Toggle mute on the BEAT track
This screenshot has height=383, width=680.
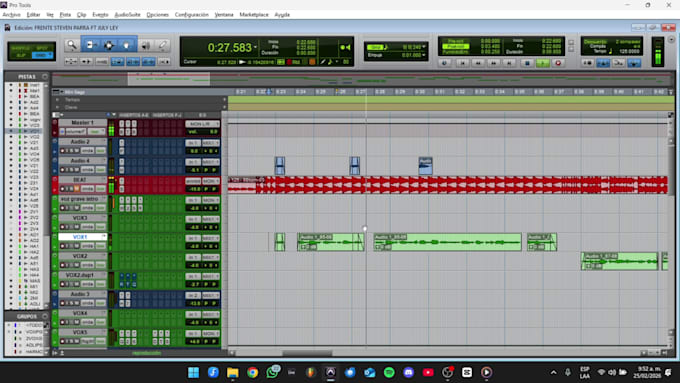point(77,189)
